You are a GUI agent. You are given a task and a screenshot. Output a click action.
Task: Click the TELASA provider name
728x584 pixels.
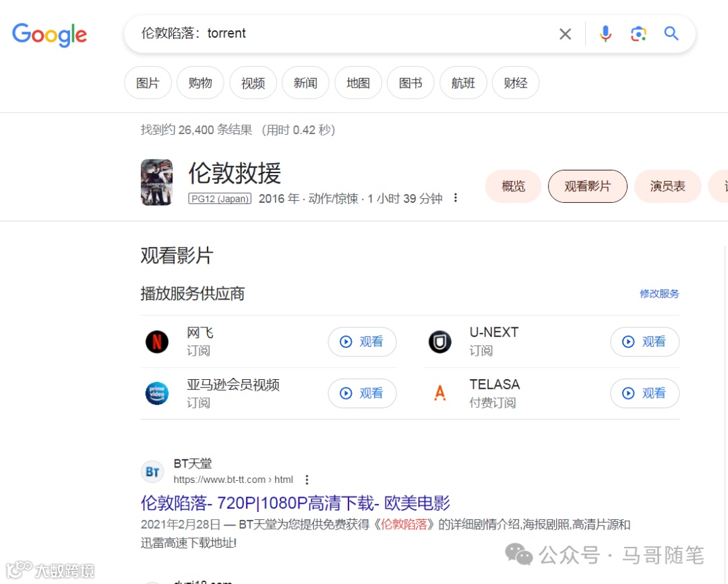(x=495, y=385)
